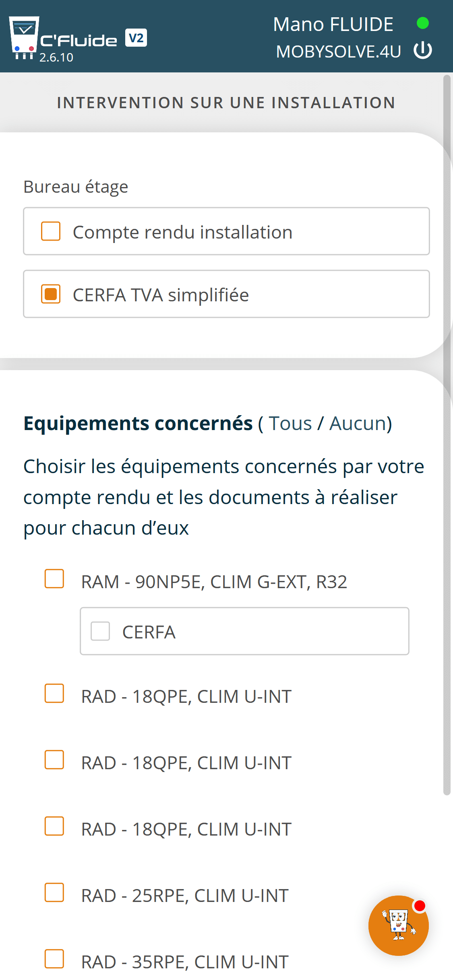Click the MOBYSOLVE.4U account label
Viewport: 453px width, 980px height.
[x=338, y=51]
